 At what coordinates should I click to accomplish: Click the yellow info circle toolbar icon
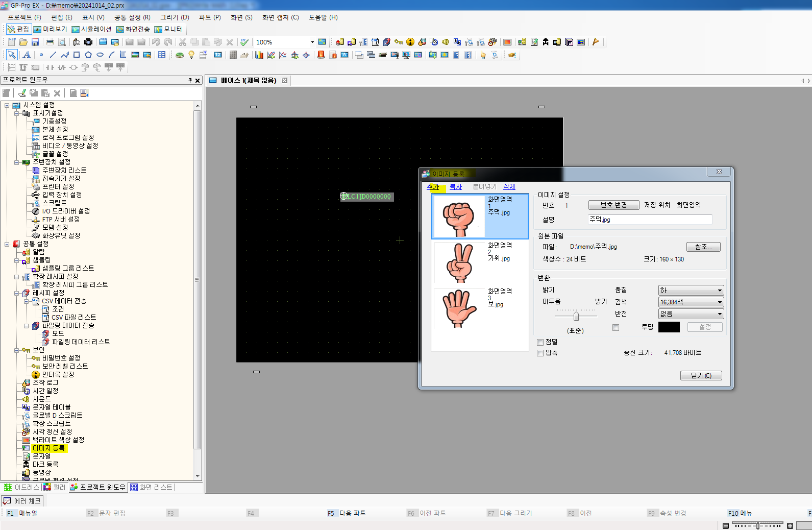point(410,42)
